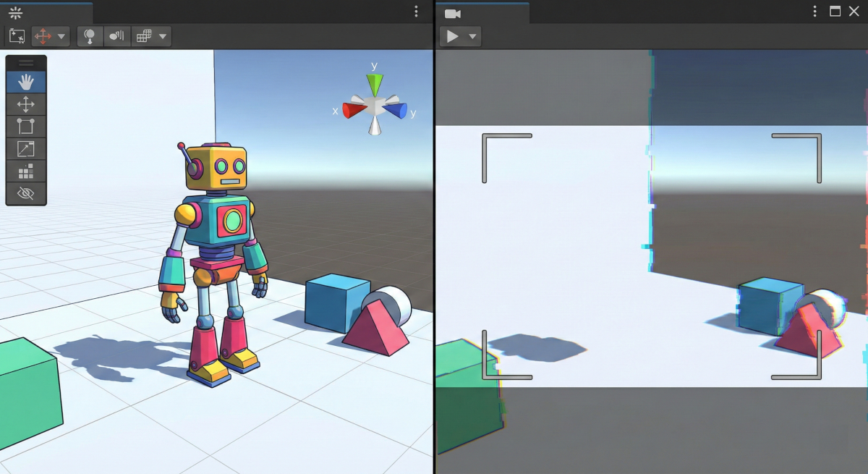Switch to the Scene view tab
Viewport: 868px width, 474px height.
click(x=16, y=13)
